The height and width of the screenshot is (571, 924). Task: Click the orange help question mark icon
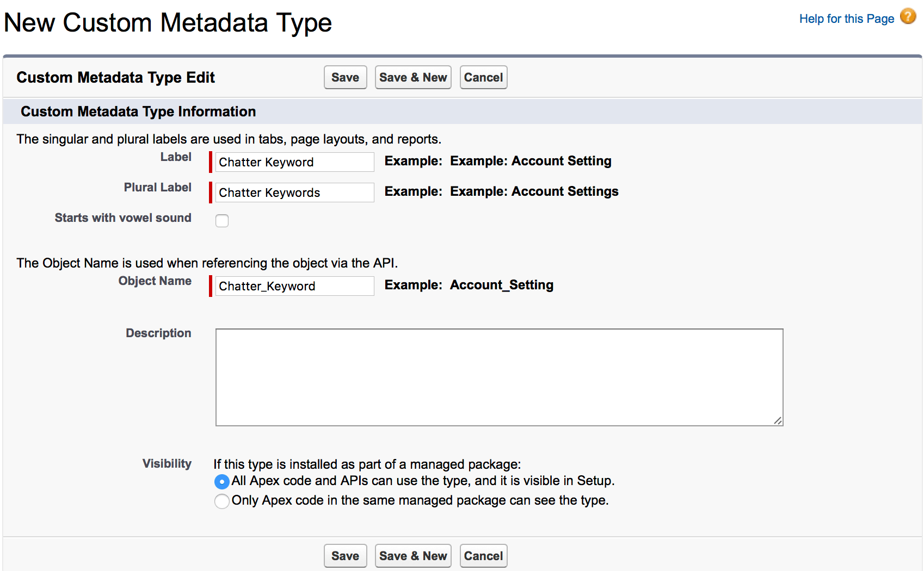click(908, 16)
